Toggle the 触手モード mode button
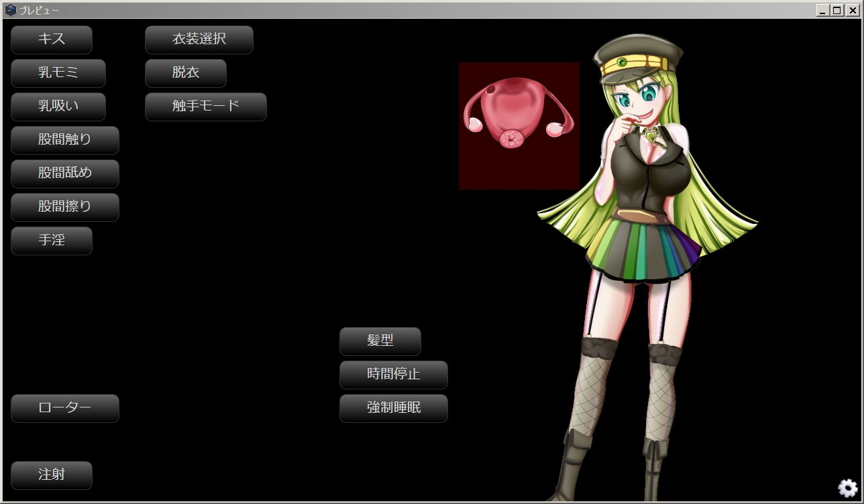 (x=206, y=107)
